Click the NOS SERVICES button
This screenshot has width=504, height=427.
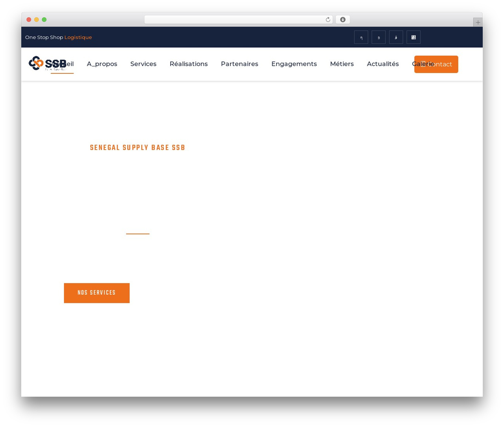pyautogui.click(x=97, y=293)
